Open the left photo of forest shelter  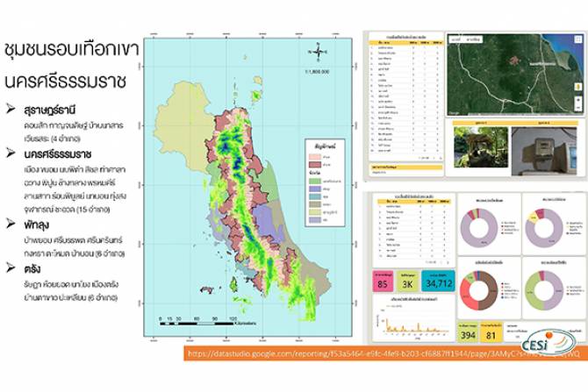pos(478,144)
